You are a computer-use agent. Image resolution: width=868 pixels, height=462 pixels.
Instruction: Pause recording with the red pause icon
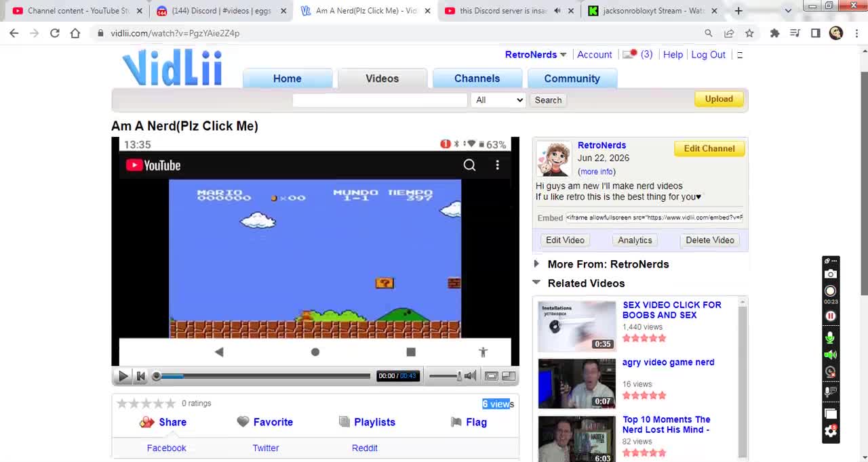[831, 316]
